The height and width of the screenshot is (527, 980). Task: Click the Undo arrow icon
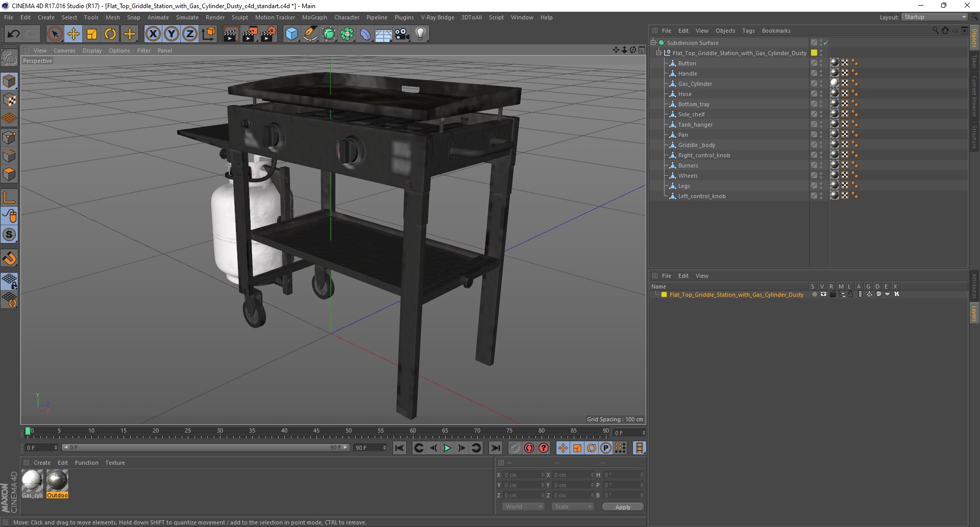pyautogui.click(x=14, y=34)
